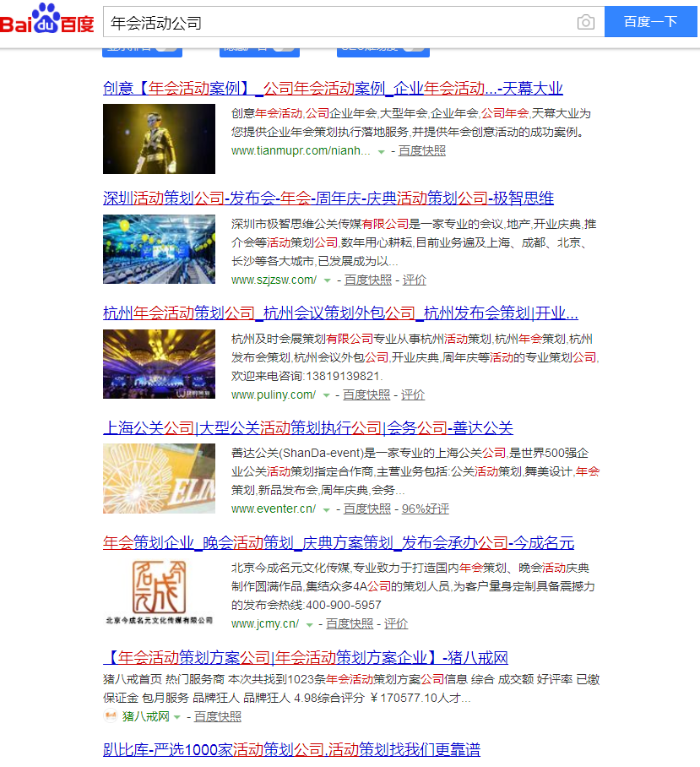Open 百度快照 for www.eventer.cn
700x767 pixels.
[x=367, y=509]
